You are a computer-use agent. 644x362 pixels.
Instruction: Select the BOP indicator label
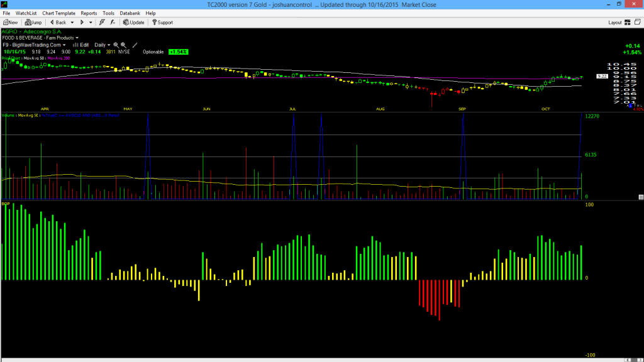[6, 204]
